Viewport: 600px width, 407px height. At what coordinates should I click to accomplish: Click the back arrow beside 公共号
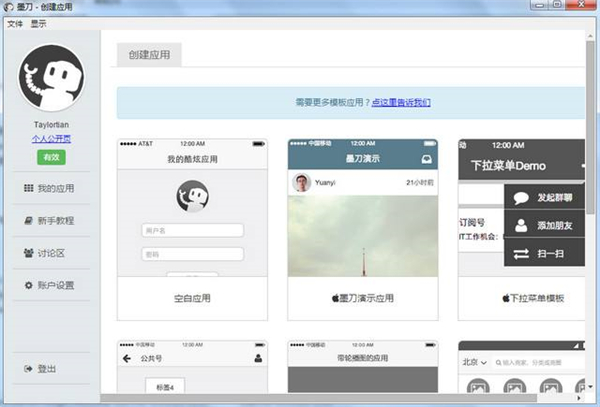pos(127,357)
